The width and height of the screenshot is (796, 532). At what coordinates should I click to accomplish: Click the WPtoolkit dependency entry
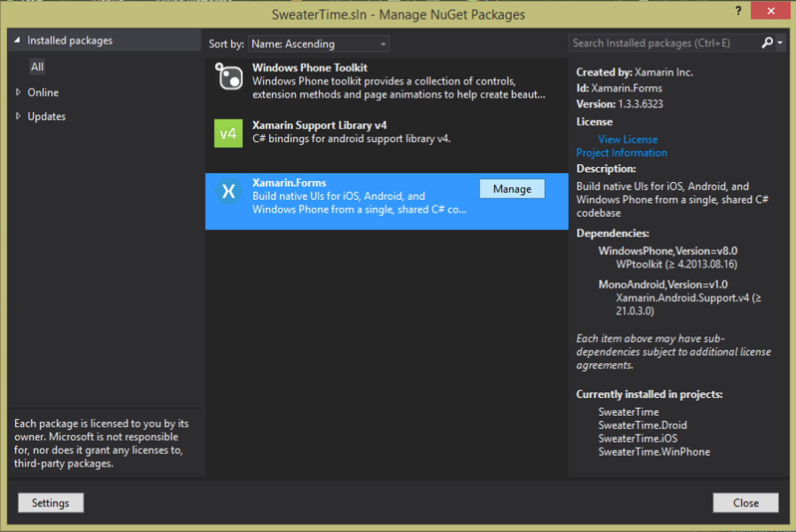pos(677,264)
